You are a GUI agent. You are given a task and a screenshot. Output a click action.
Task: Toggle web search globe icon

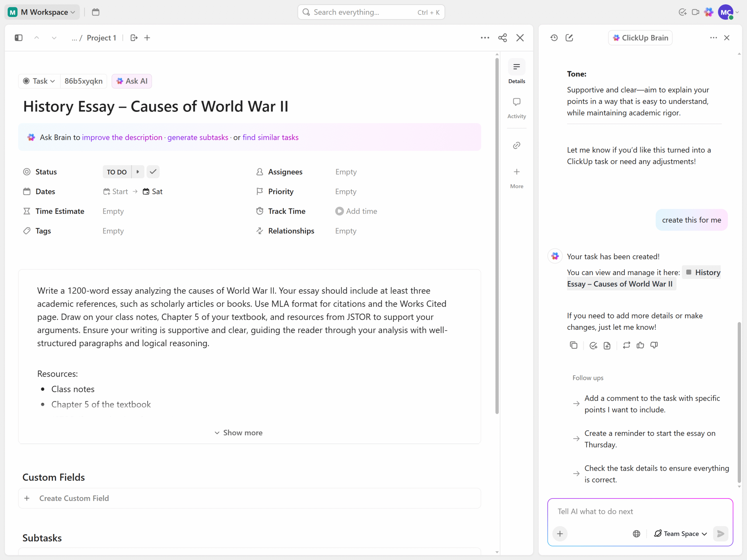pyautogui.click(x=636, y=534)
